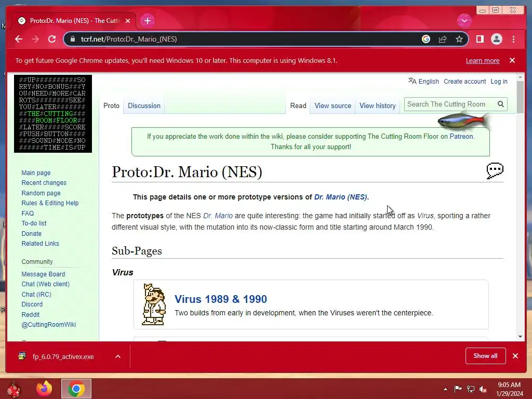Open the network tray icon
The image size is (532, 399).
471,389
